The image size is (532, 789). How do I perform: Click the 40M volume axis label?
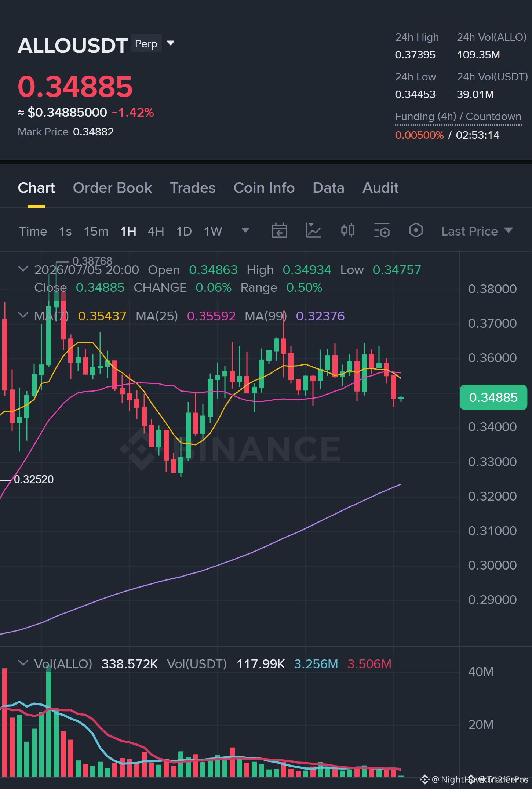(481, 672)
